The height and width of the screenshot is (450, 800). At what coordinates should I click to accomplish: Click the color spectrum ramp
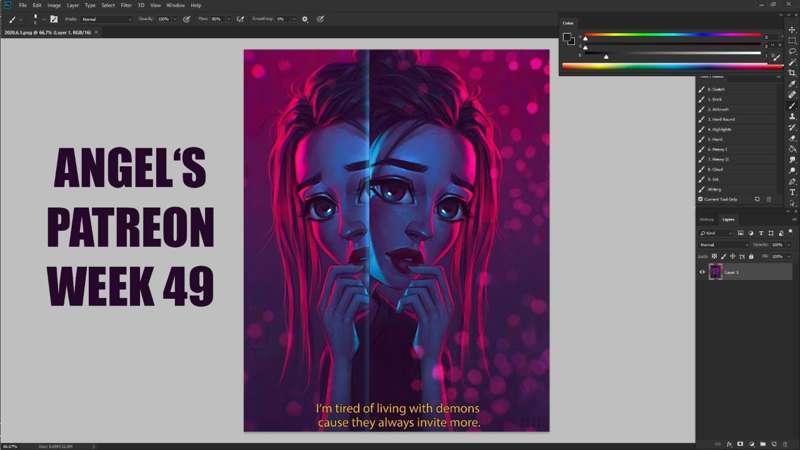[x=672, y=66]
